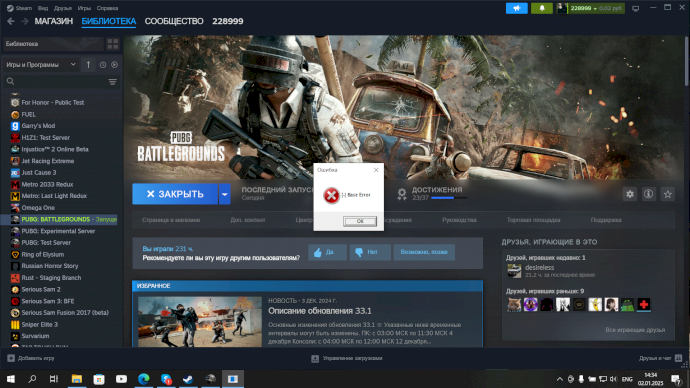Open Windows taskbar search
The image size is (690, 388).
tap(32, 379)
